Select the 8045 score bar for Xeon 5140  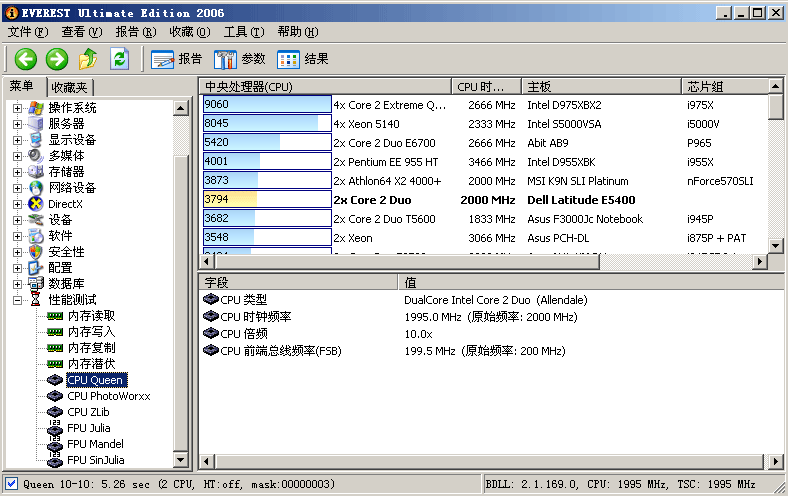point(267,124)
